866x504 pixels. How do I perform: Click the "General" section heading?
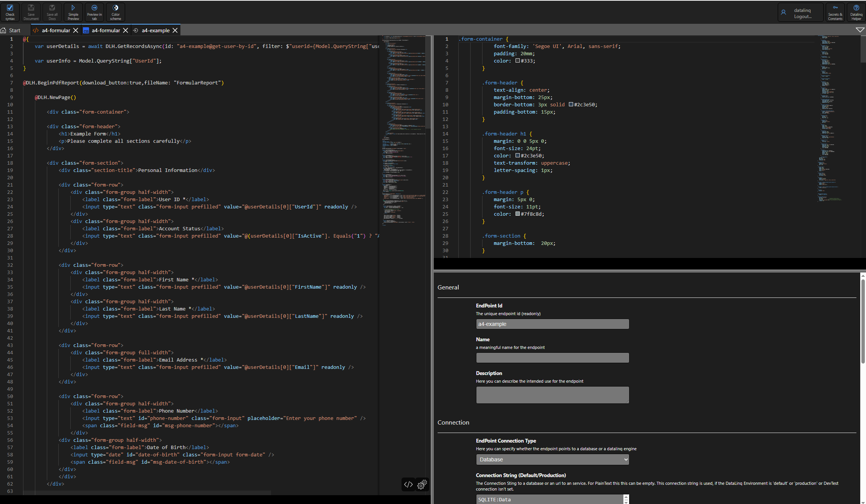pos(448,287)
